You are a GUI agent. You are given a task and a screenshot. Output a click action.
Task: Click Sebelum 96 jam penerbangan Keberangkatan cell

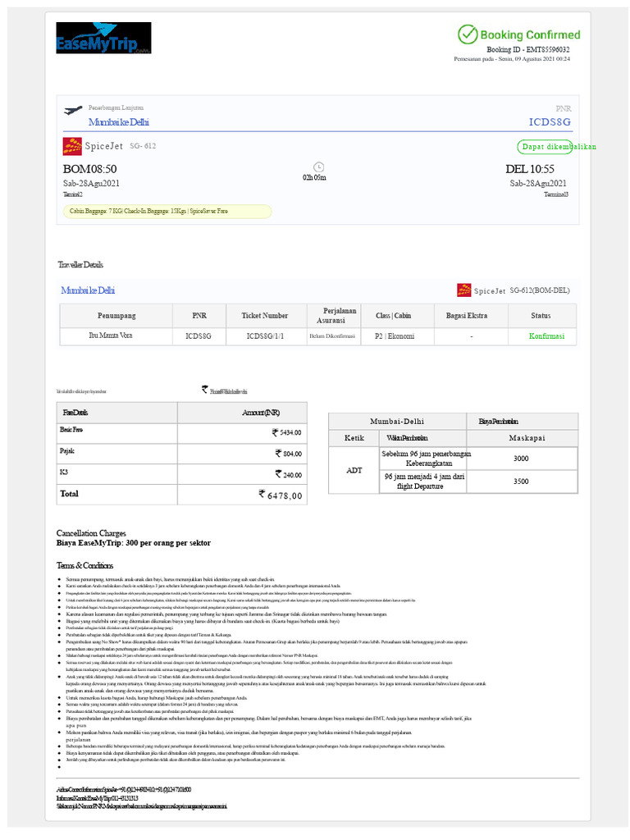[x=422, y=459]
